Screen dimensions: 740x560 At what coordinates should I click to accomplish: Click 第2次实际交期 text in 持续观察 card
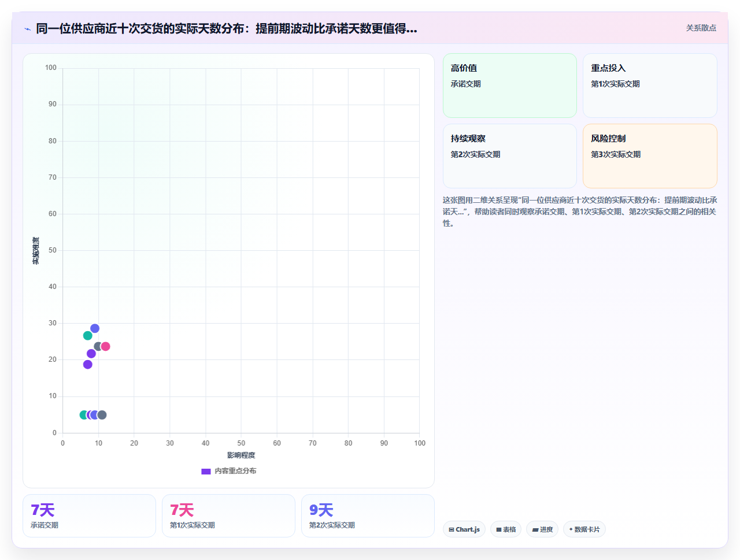[x=475, y=154]
